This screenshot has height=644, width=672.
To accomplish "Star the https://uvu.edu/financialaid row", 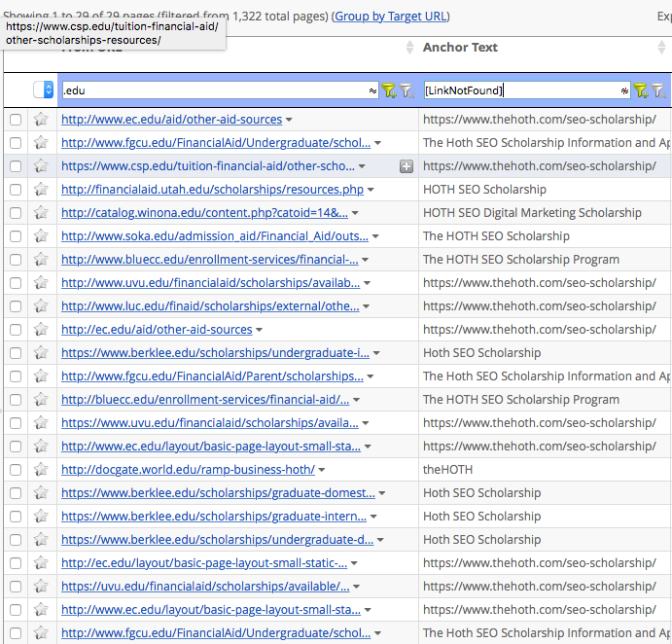I will point(41,586).
